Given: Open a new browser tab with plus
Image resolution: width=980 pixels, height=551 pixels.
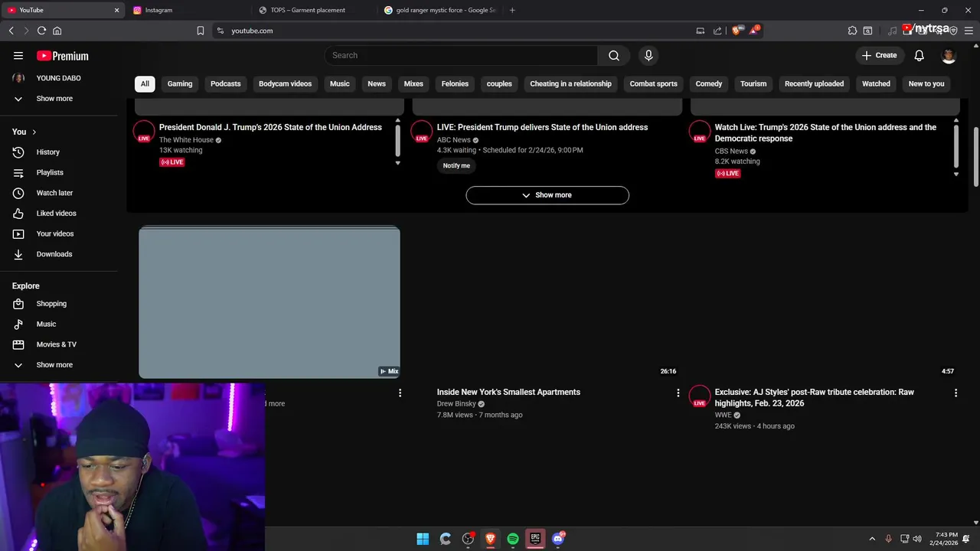Looking at the screenshot, I should (x=512, y=10).
